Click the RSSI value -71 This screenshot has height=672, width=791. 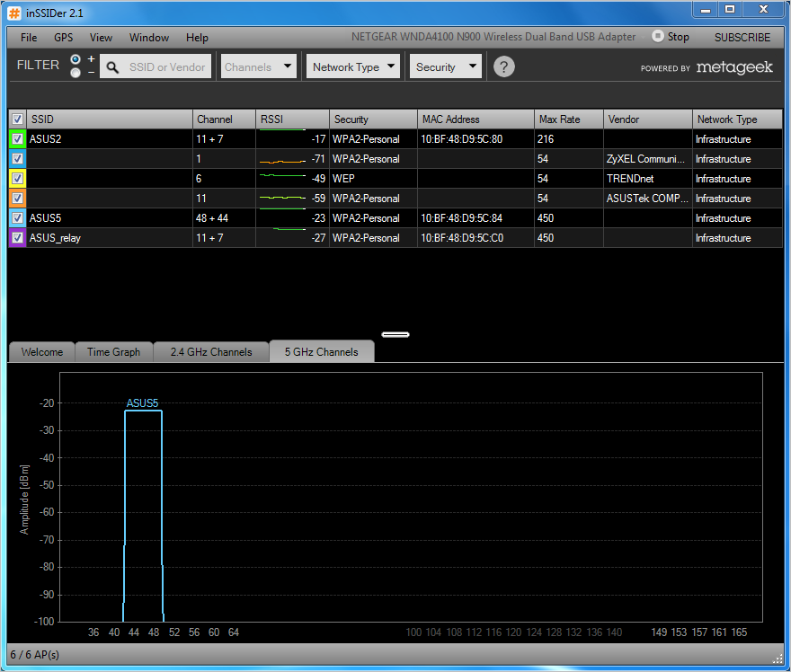318,158
